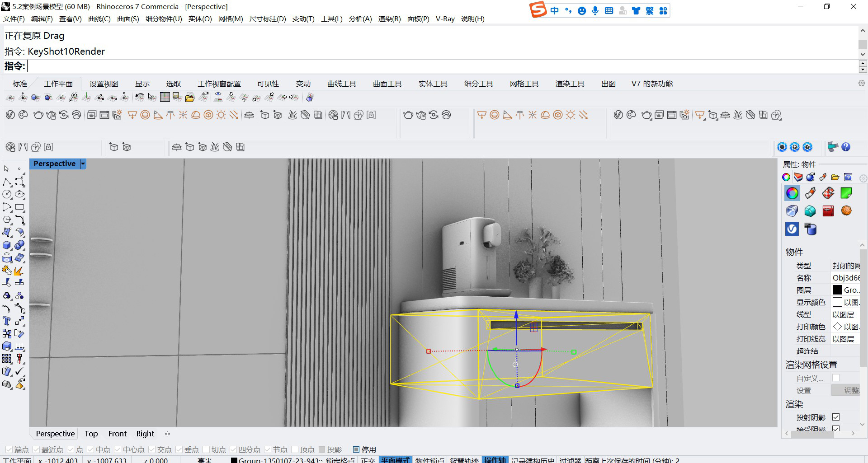Switch to the 渲染工具 toolbar tab
This screenshot has width=868, height=463.
pos(570,84)
